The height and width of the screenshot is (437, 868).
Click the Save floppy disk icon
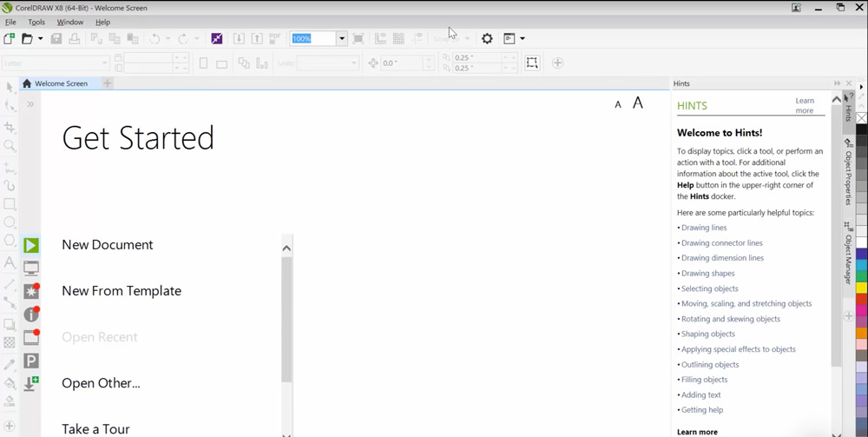pos(56,39)
